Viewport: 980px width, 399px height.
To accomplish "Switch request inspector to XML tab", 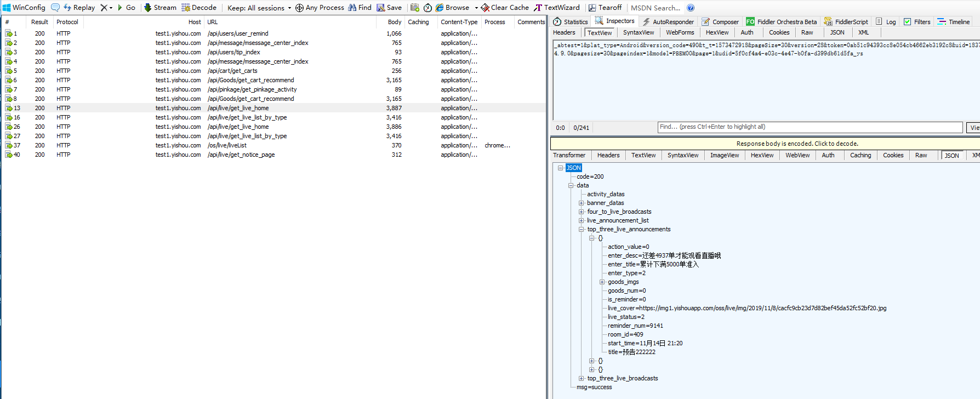I will pyautogui.click(x=863, y=32).
